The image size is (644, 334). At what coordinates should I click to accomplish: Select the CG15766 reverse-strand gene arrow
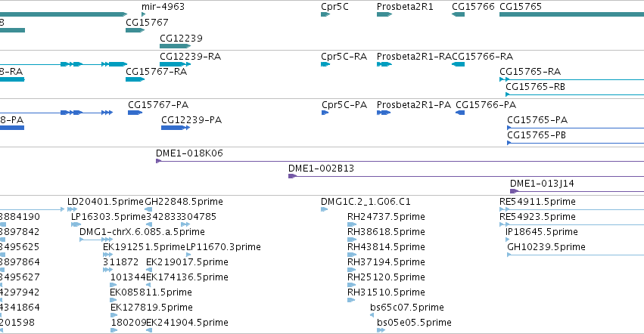tap(458, 14)
